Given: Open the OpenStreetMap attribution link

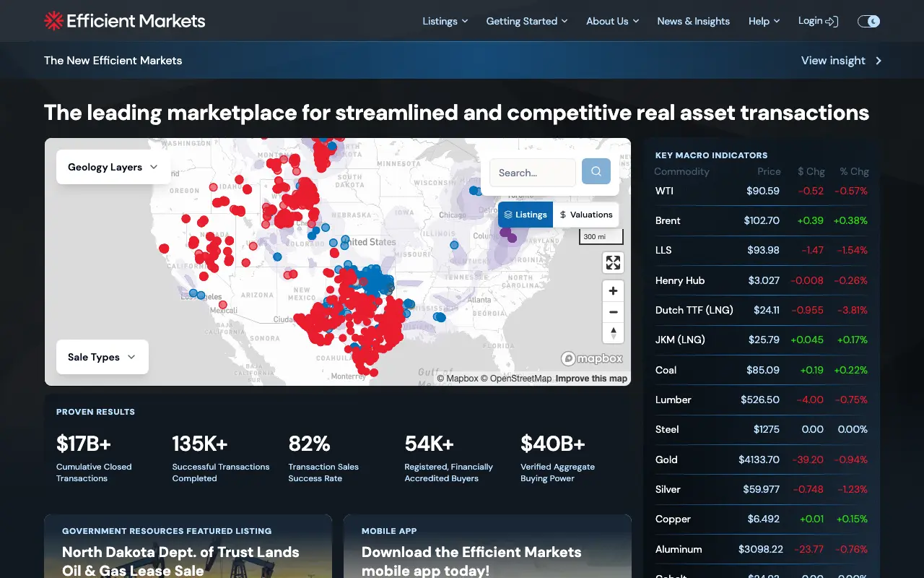Looking at the screenshot, I should (515, 379).
